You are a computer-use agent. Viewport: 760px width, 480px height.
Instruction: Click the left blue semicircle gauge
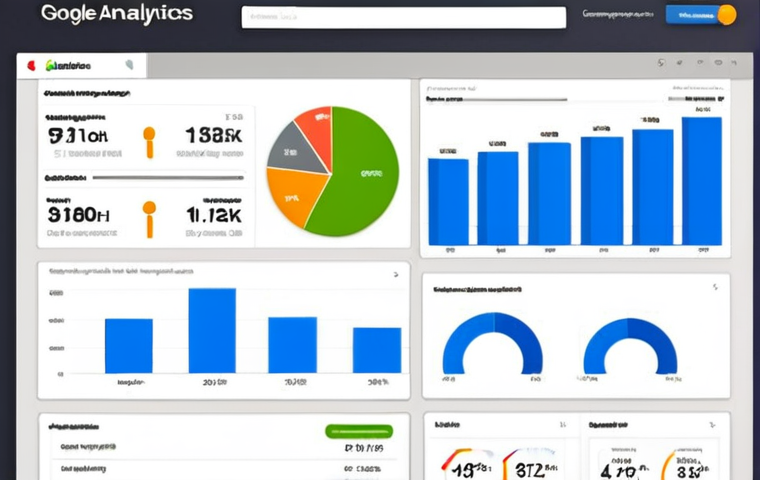click(493, 343)
